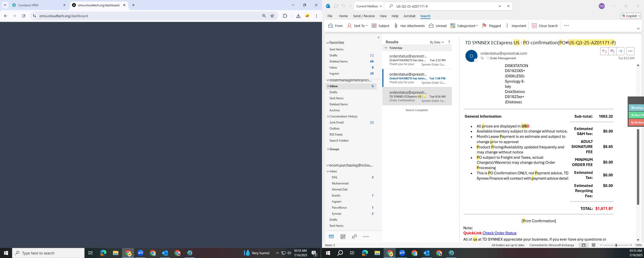644x258 pixels.
Task: Click the Reply arrow in the email header
Action: [604, 51]
